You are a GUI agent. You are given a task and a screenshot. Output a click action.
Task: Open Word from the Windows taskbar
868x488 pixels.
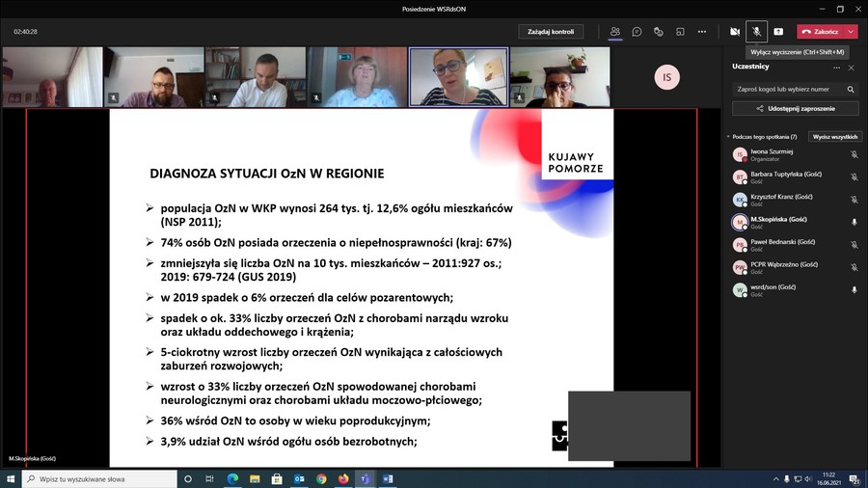coord(388,478)
